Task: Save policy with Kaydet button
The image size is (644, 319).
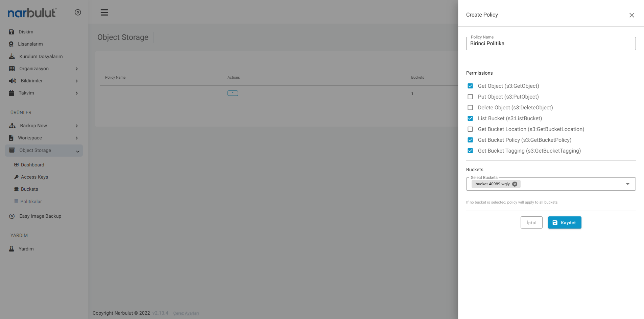Action: click(x=564, y=223)
